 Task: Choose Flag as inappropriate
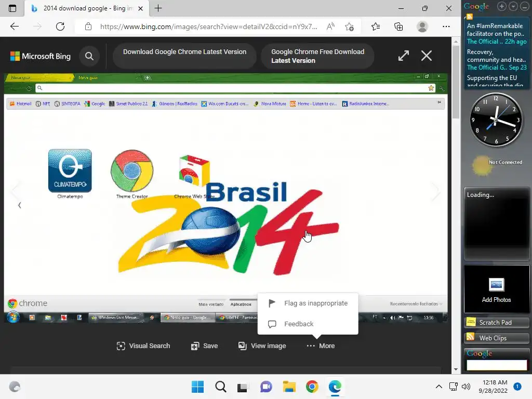coord(308,303)
